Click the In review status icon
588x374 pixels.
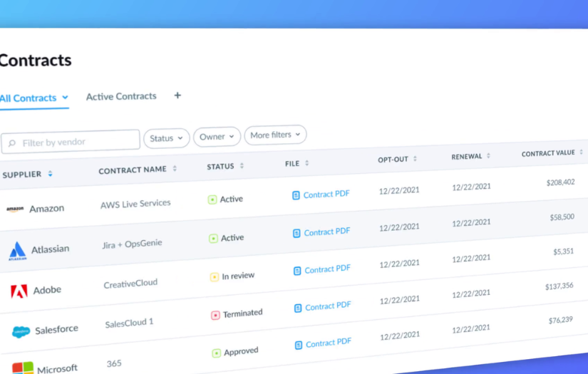pos(214,277)
